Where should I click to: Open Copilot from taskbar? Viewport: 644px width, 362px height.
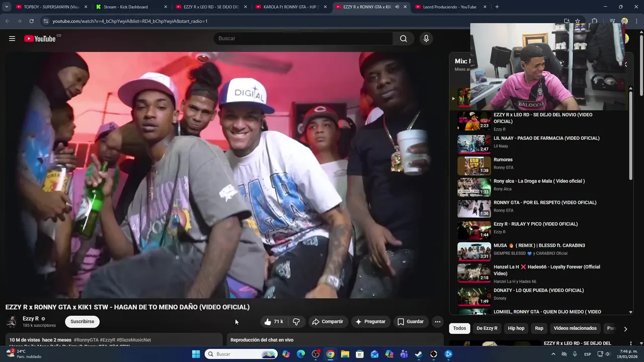coord(286,354)
